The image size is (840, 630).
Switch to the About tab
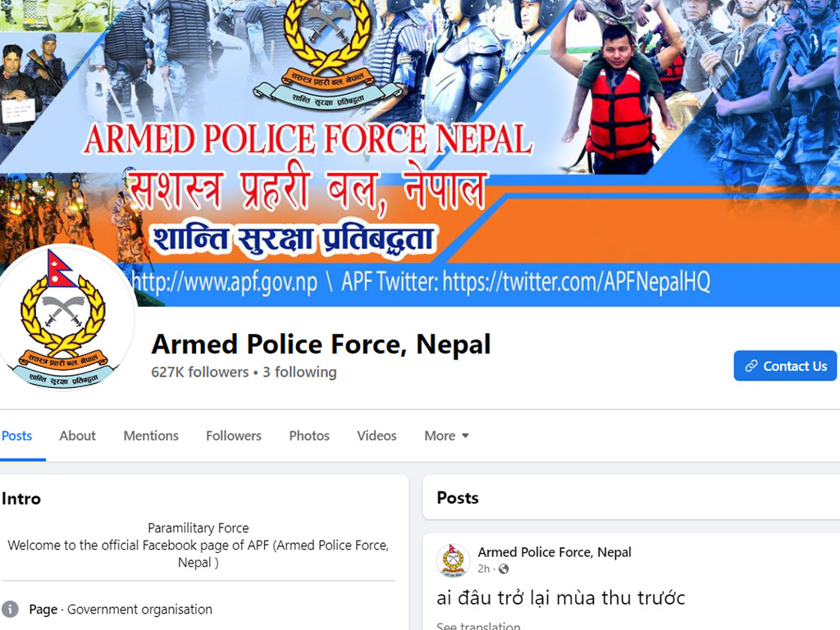[78, 436]
